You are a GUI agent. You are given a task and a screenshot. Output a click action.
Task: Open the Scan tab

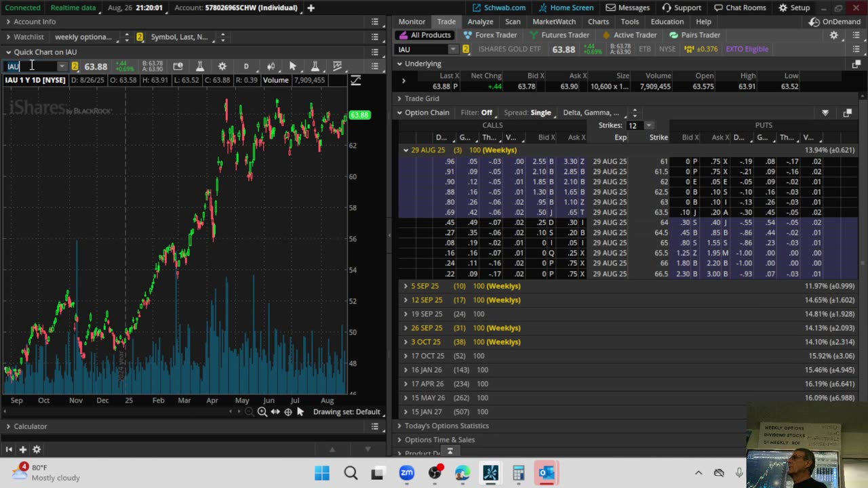tap(513, 22)
